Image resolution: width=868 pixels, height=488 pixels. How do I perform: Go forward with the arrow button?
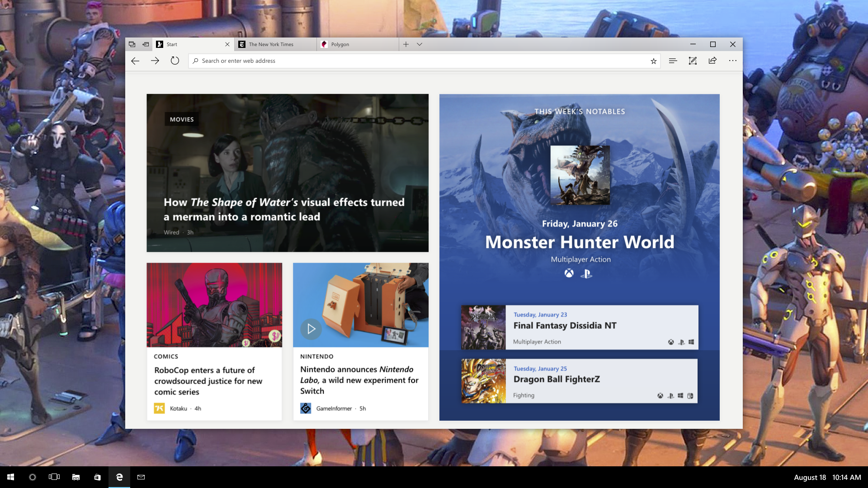click(x=155, y=61)
